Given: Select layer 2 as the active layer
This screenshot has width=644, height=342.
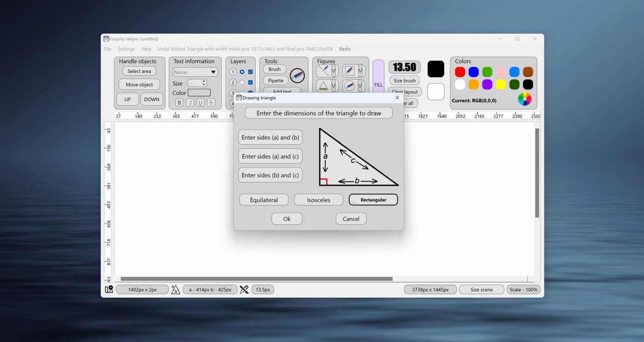Looking at the screenshot, I should click(x=242, y=82).
